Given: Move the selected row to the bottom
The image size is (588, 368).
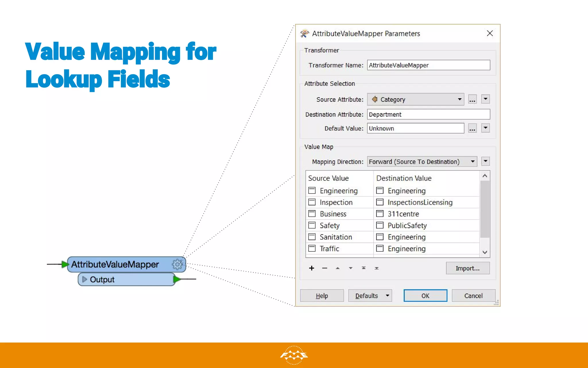Looking at the screenshot, I should pyautogui.click(x=376, y=268).
